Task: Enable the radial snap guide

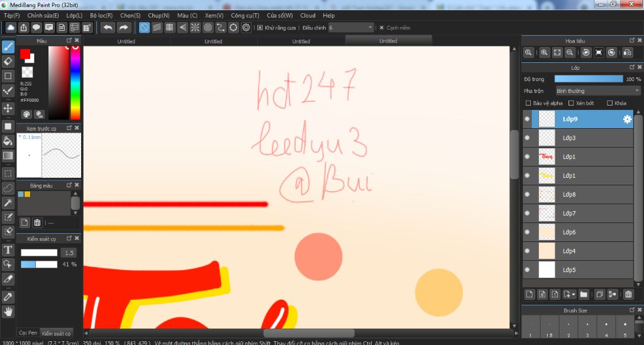Action: coord(195,28)
